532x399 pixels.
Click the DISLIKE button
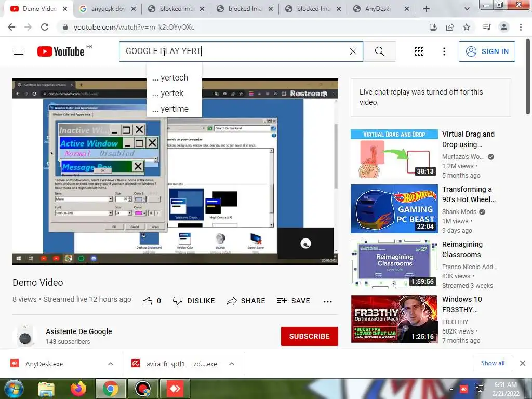coord(194,301)
